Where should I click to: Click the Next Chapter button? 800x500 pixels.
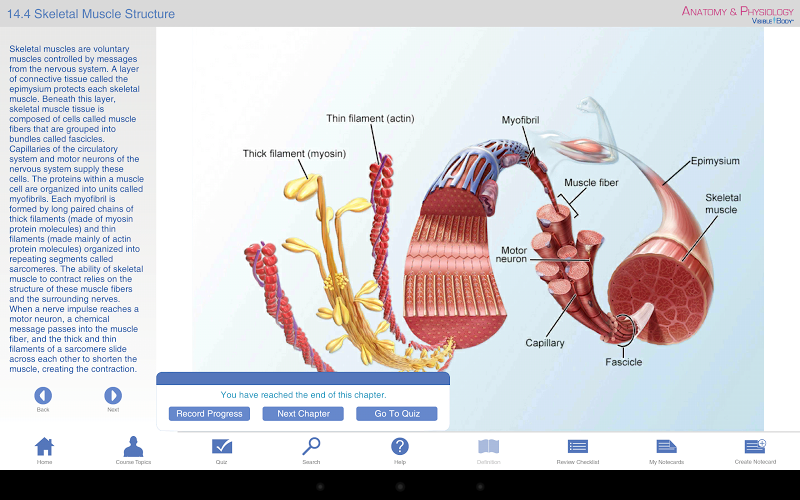(x=303, y=414)
